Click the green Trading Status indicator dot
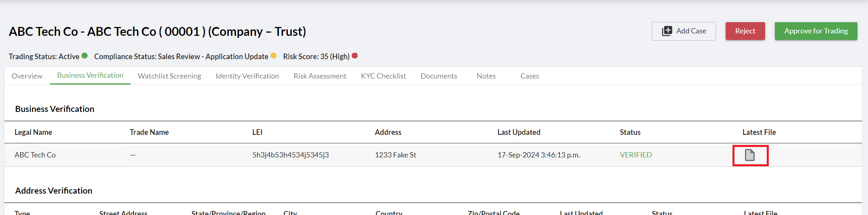 pyautogui.click(x=84, y=56)
